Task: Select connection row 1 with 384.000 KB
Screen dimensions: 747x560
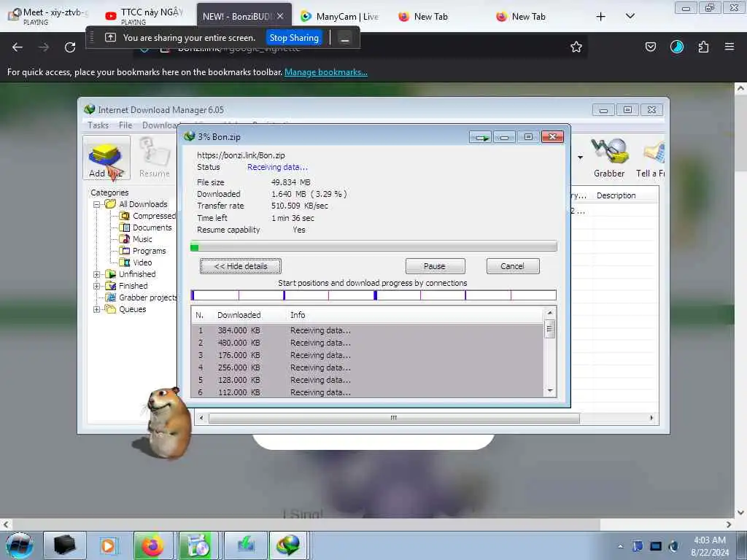Action: tap(367, 330)
